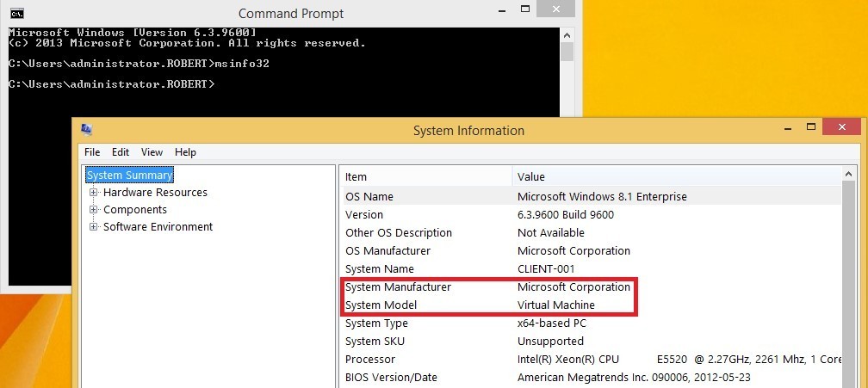
Task: Select the System Model row
Action: [x=591, y=305]
